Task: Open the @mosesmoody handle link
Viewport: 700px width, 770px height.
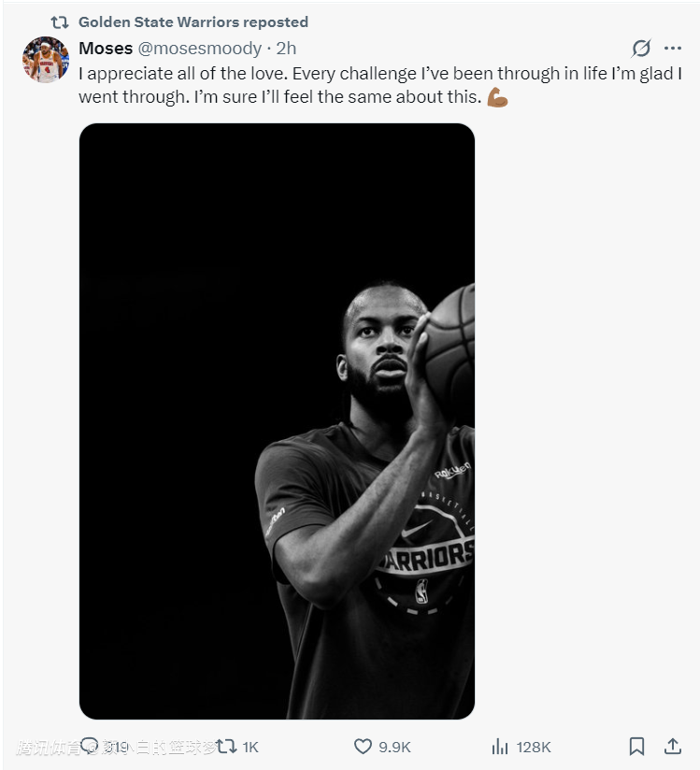Action: (x=200, y=49)
